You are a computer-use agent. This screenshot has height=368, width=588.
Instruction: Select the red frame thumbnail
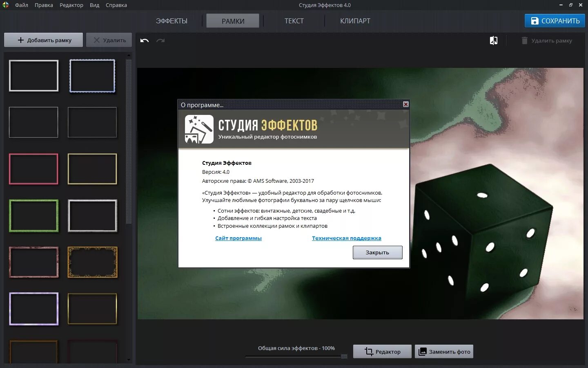pos(34,169)
